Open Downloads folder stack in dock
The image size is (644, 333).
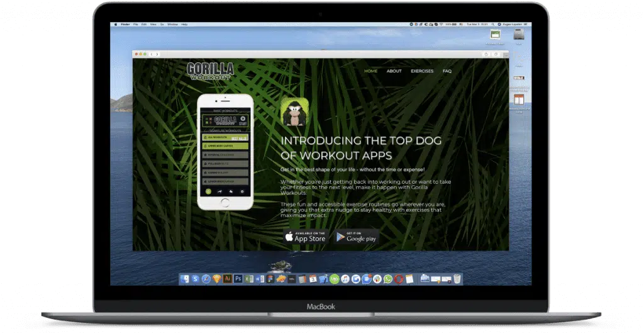[x=425, y=278]
